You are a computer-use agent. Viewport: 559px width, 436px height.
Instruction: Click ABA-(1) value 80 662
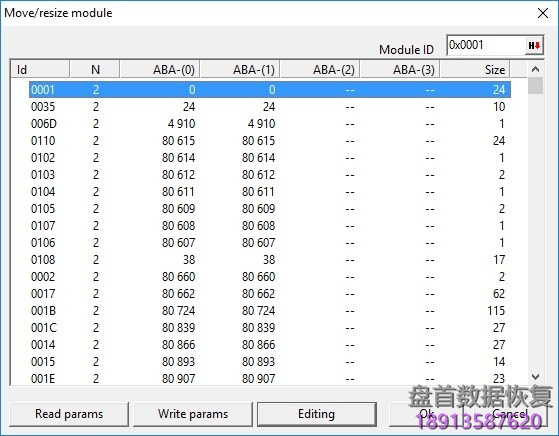pyautogui.click(x=258, y=294)
